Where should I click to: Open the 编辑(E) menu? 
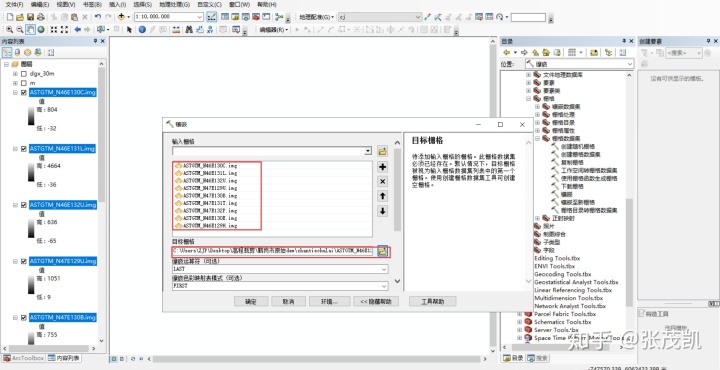tap(40, 4)
